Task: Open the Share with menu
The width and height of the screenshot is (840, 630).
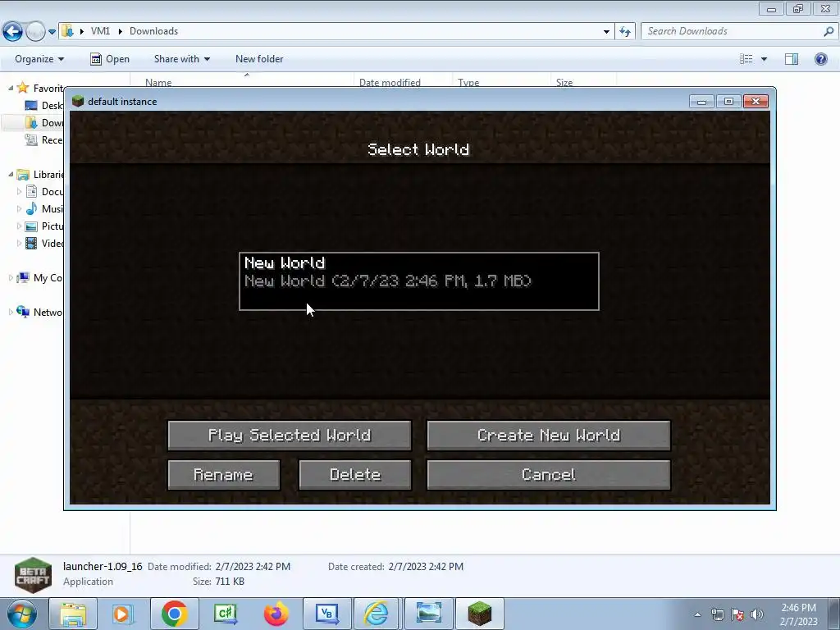Action: pos(181,59)
